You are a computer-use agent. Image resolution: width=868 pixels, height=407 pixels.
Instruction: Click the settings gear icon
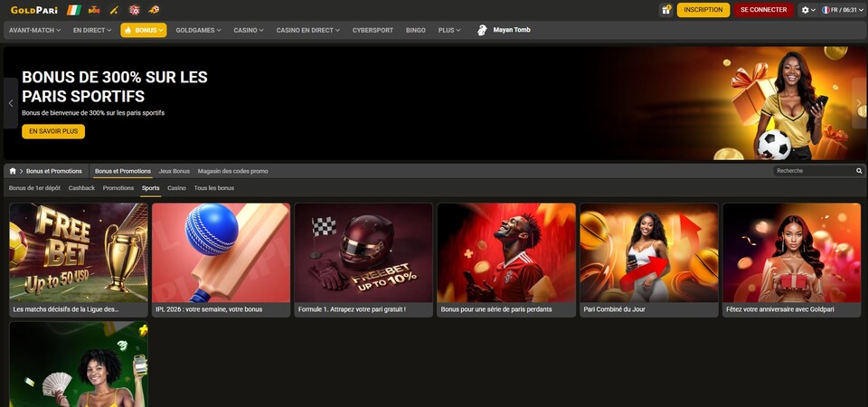[805, 10]
